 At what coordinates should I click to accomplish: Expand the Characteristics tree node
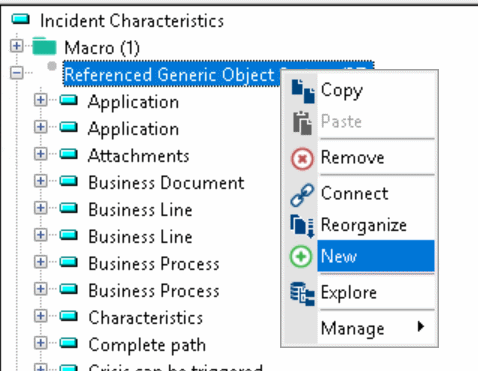pos(41,316)
